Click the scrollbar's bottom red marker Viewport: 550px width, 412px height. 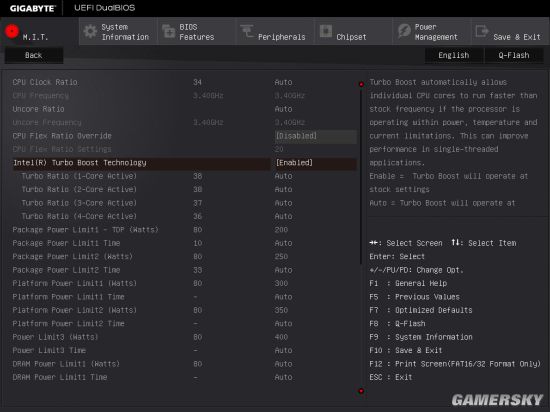[361, 391]
